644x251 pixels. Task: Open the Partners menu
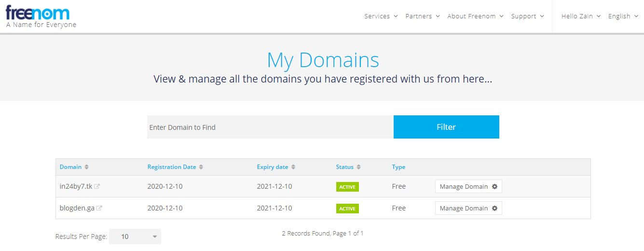[423, 16]
